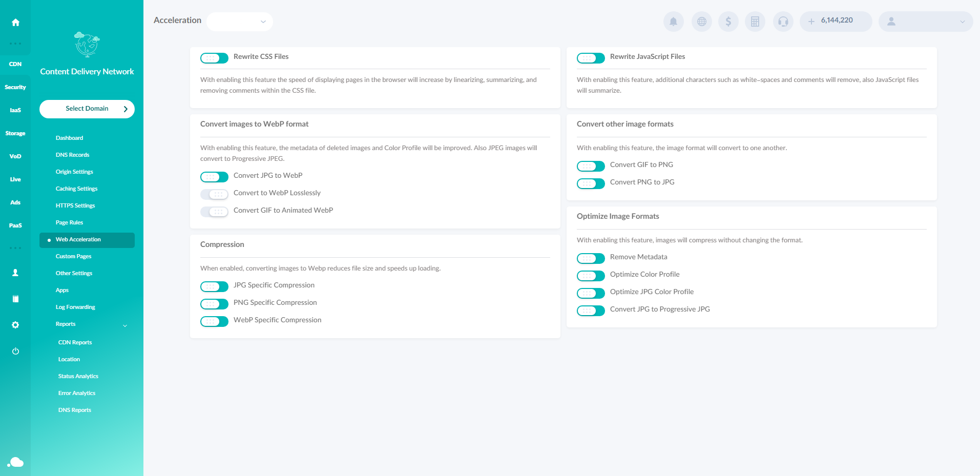Open the headset support icon

point(783,22)
